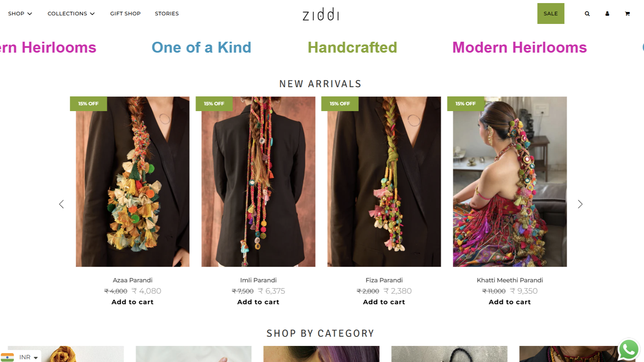Open WhatsApp chat bubble

click(629, 349)
